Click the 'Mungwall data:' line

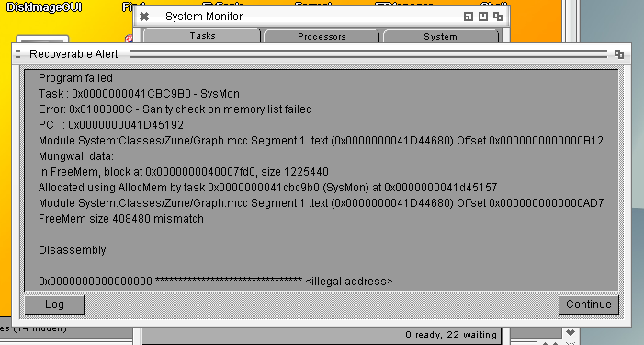click(x=76, y=156)
